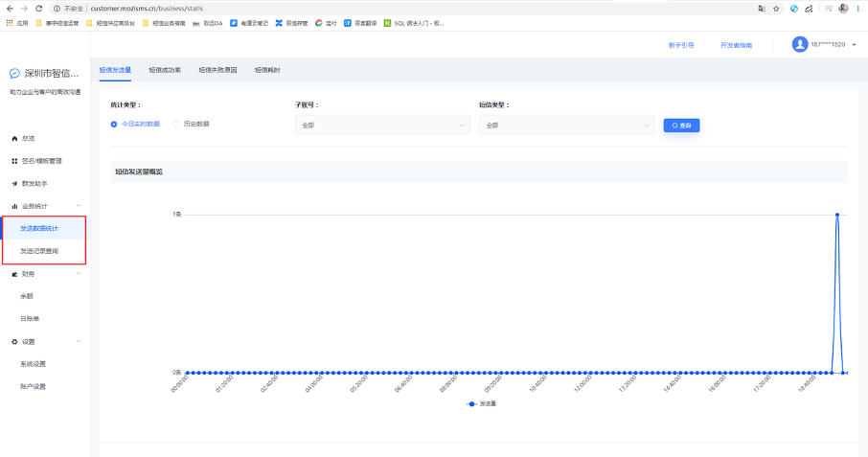The height and width of the screenshot is (457, 868).
Task: Click the paper-plane icon for 群发助手
Action: point(14,184)
